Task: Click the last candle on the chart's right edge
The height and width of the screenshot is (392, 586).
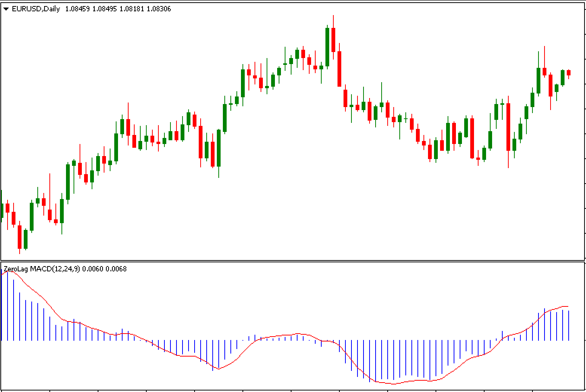Action: click(x=569, y=73)
